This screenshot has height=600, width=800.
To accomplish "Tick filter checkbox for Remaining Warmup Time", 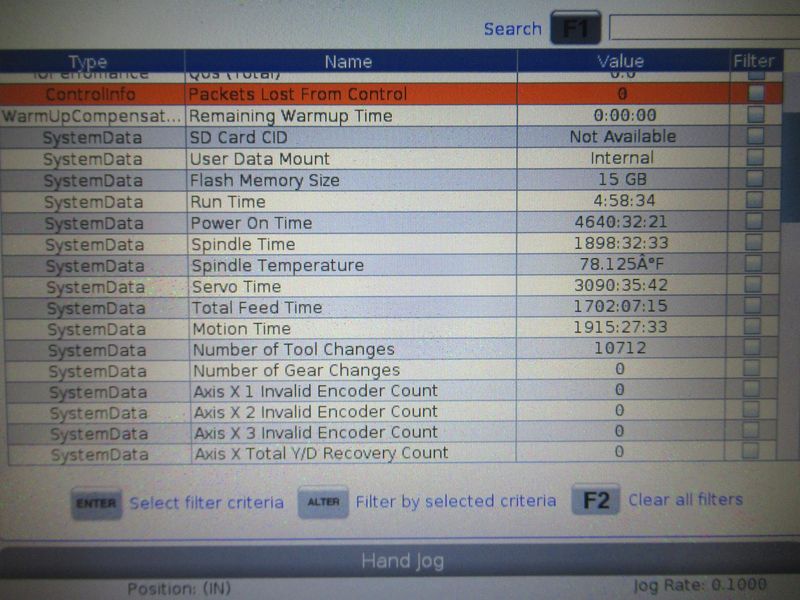I will (756, 114).
